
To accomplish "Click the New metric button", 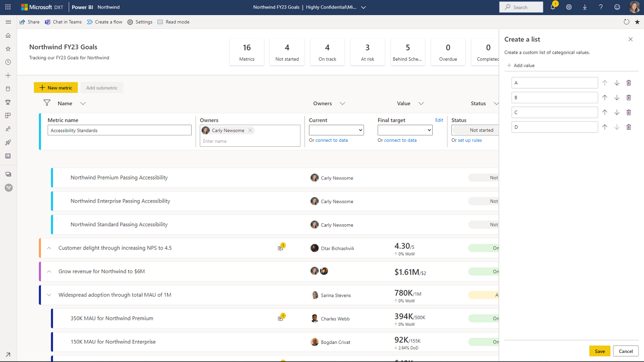I will [56, 87].
